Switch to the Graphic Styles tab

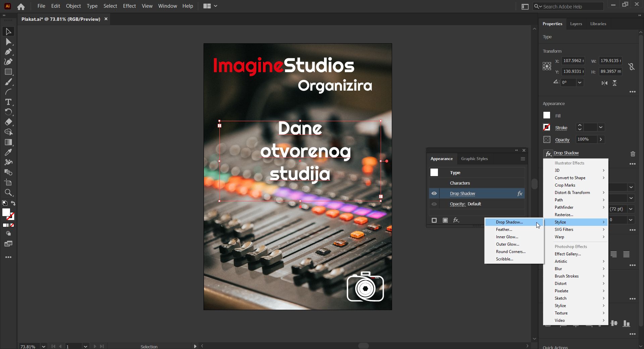coord(474,159)
